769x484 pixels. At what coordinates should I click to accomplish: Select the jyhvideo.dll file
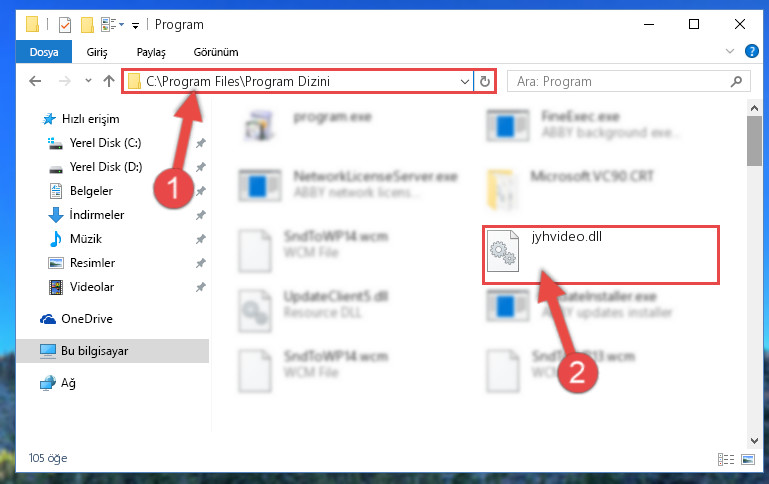pyautogui.click(x=600, y=255)
